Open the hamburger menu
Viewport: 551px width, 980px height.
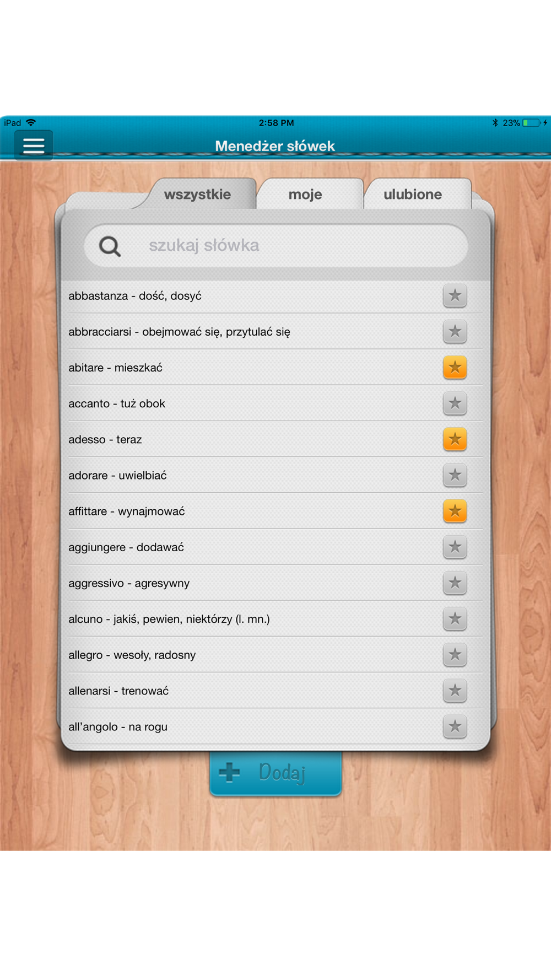pyautogui.click(x=34, y=146)
